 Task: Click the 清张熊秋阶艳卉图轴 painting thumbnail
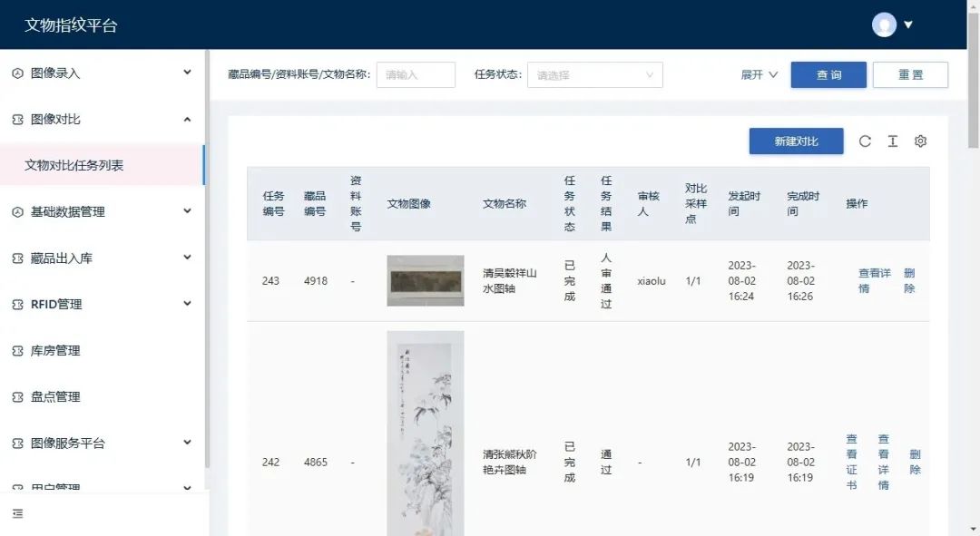(425, 433)
